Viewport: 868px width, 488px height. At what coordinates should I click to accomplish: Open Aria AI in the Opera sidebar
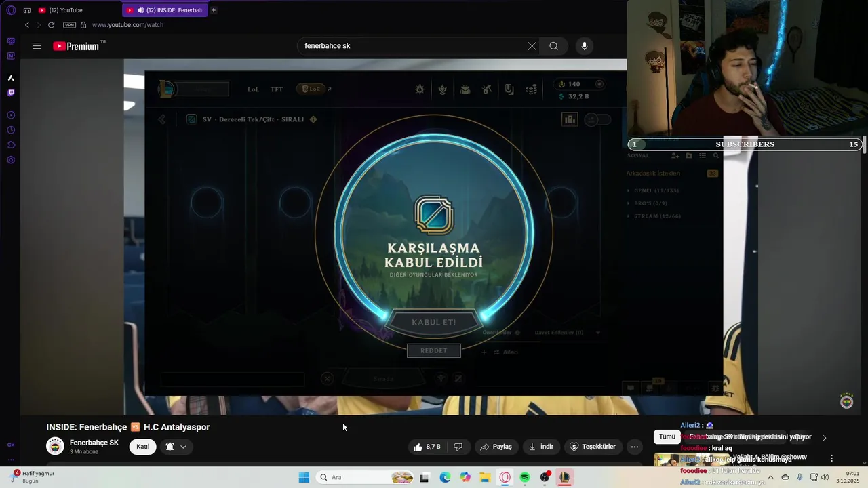coord(11,78)
